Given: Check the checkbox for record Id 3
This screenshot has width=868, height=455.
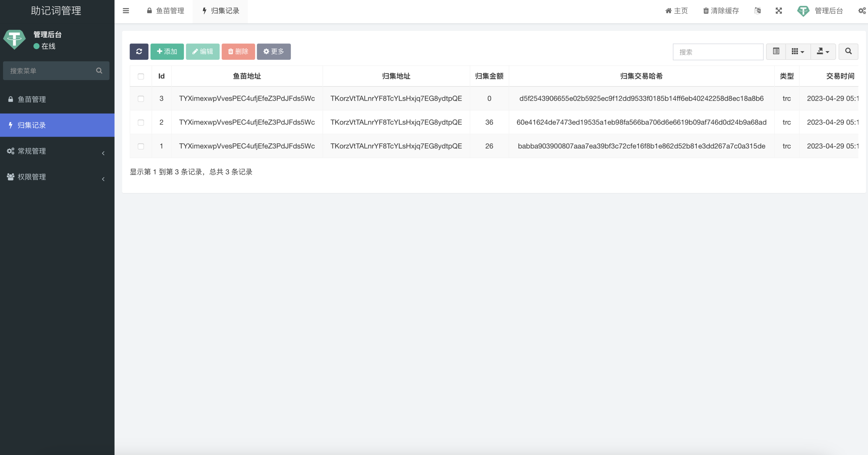Looking at the screenshot, I should click(x=141, y=99).
